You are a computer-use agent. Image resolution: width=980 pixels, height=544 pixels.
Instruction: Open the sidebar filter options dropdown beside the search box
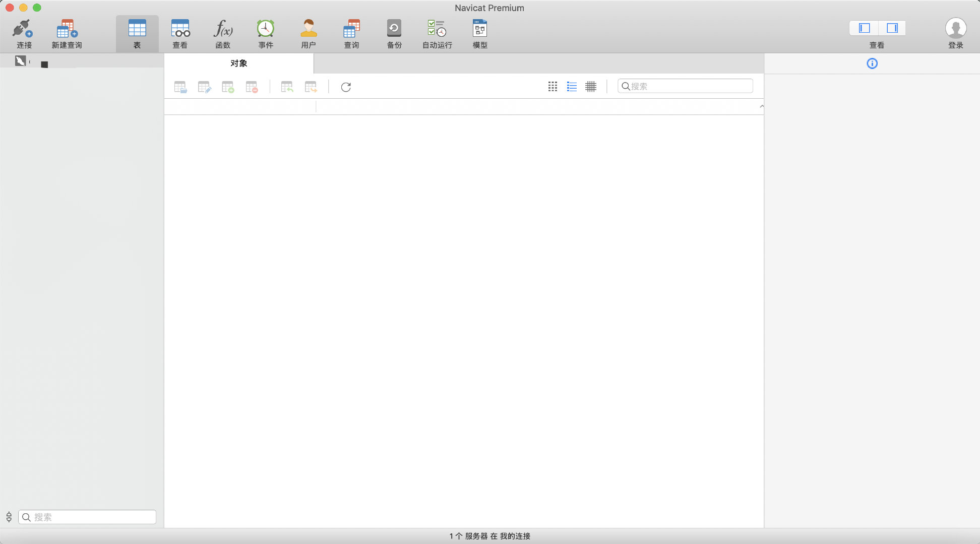[9, 517]
